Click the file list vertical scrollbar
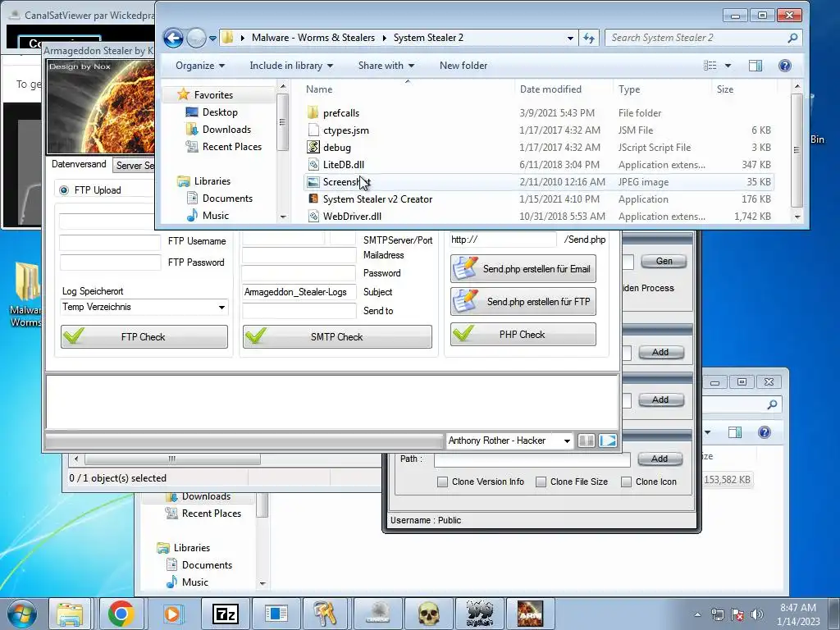 [x=797, y=151]
